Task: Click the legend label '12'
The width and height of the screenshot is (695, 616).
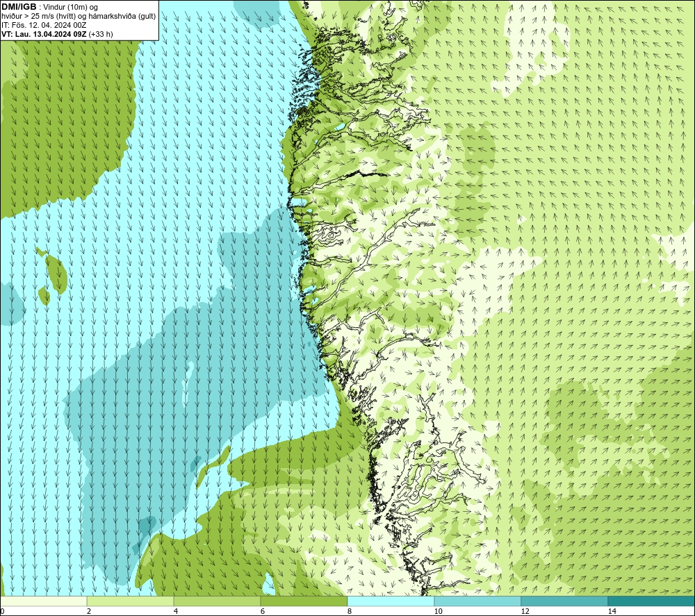Action: [x=525, y=611]
